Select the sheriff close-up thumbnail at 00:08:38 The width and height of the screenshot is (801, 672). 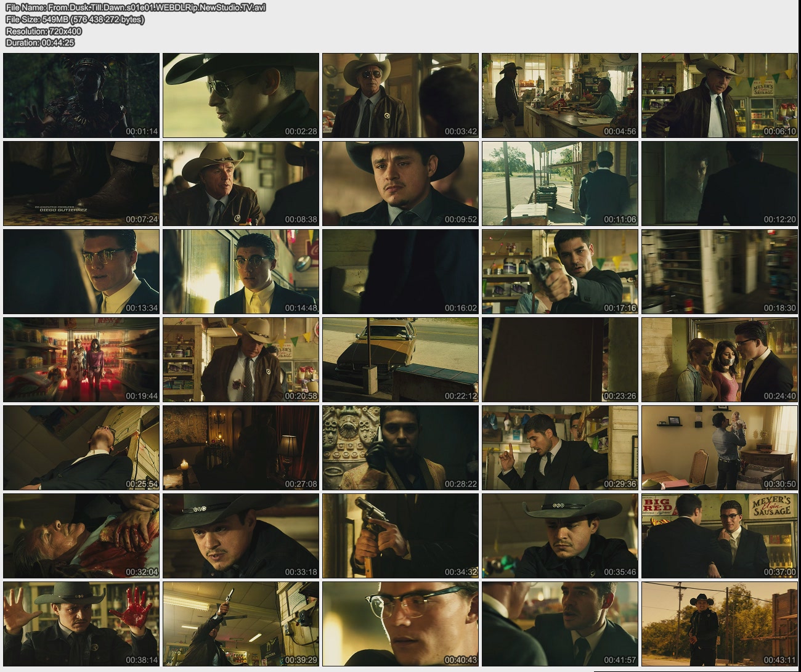pos(241,184)
